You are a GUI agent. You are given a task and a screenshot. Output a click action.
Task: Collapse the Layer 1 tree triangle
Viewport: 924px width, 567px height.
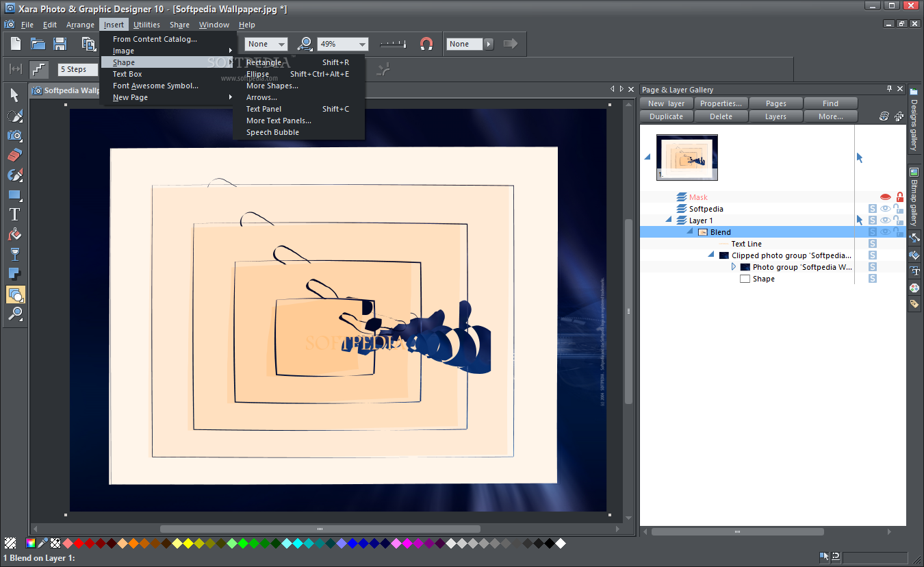669,220
